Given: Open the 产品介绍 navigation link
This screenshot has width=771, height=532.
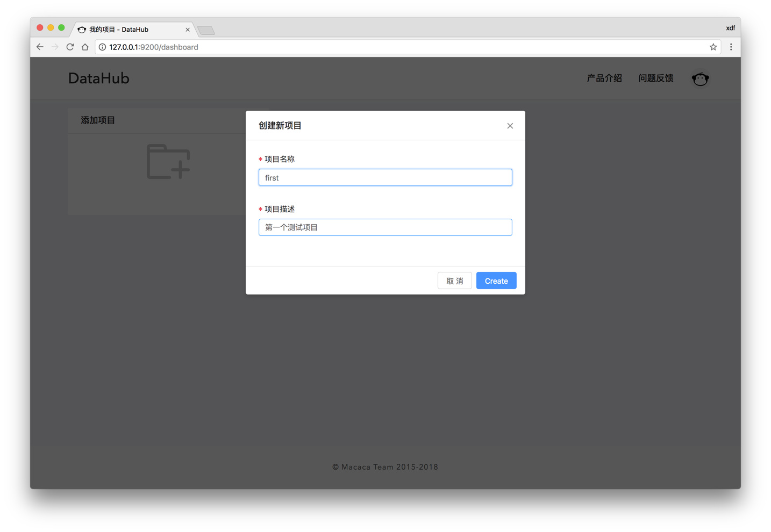Looking at the screenshot, I should click(x=604, y=78).
